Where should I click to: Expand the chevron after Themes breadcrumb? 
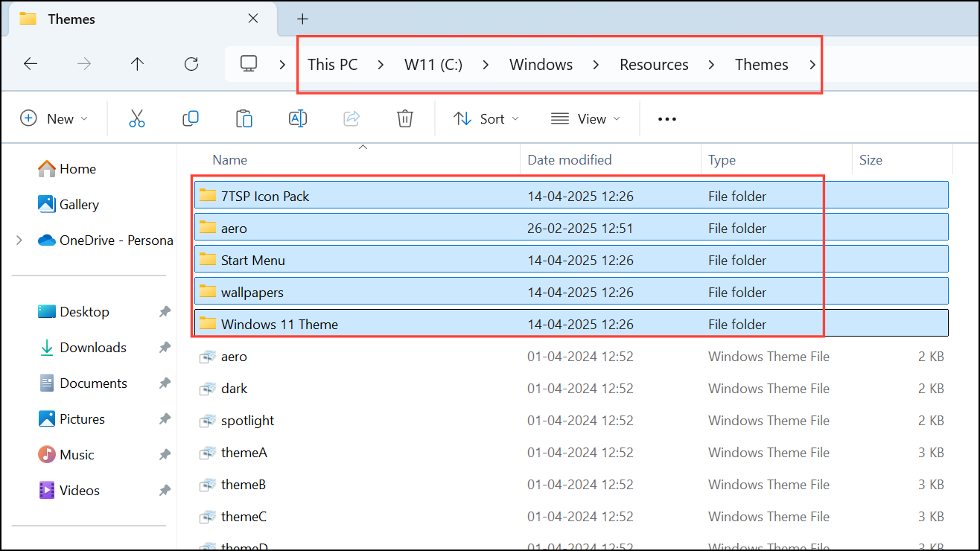pyautogui.click(x=812, y=65)
